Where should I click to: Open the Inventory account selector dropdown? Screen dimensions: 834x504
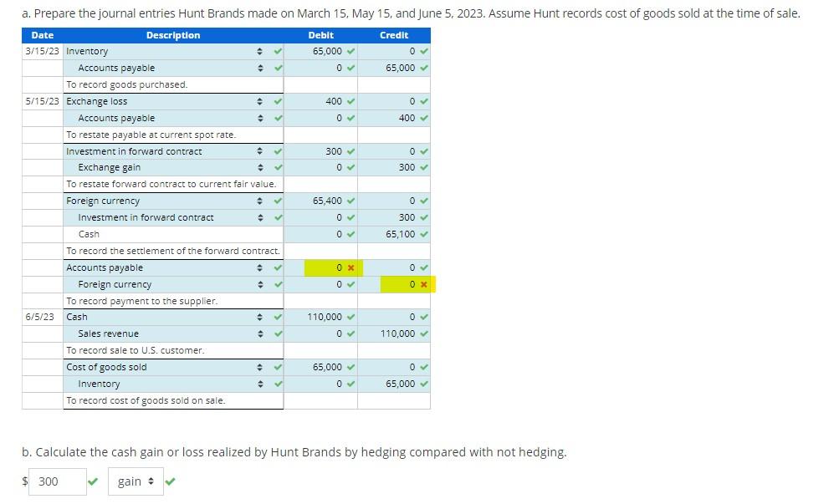coord(262,51)
